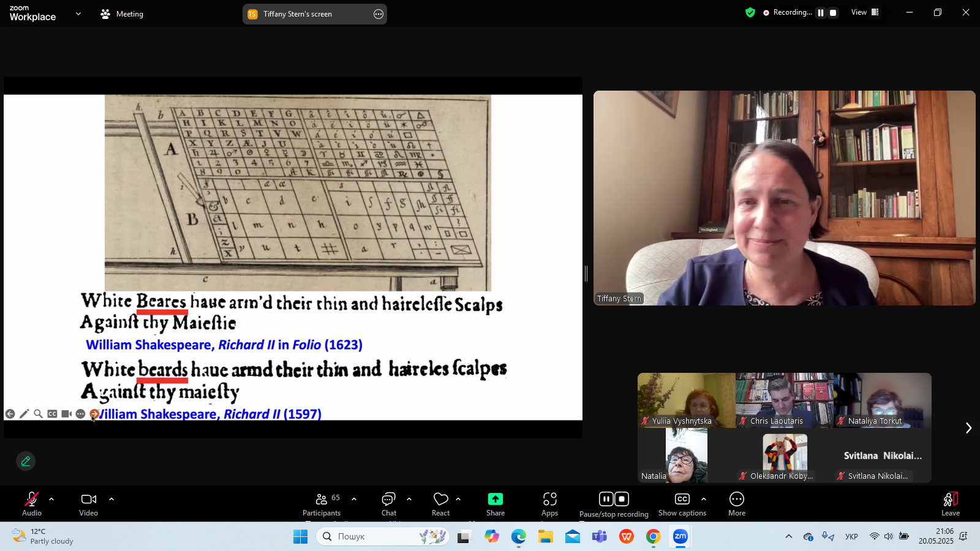Click the green annotate pencil icon

coord(26,461)
